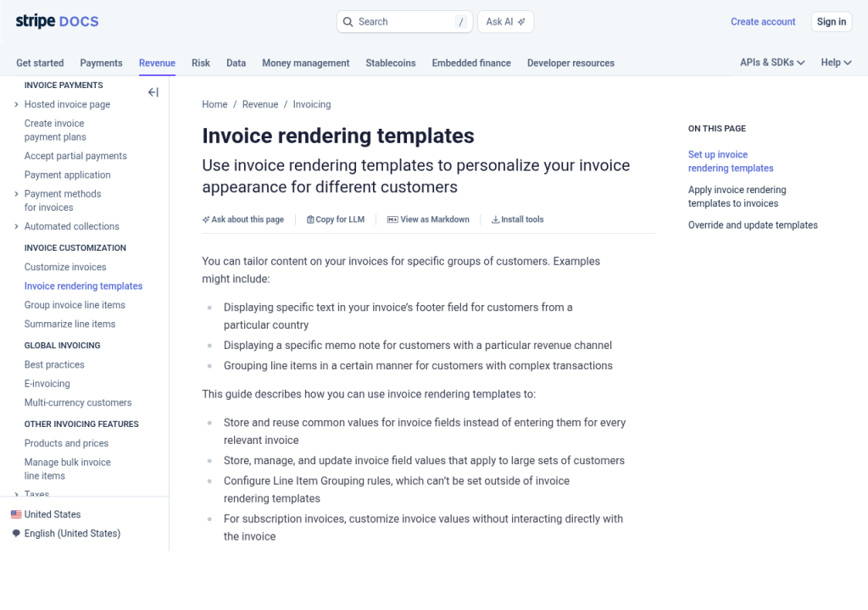Click the Stripe Docs logo
The width and height of the screenshot is (868, 610).
pyautogui.click(x=57, y=21)
